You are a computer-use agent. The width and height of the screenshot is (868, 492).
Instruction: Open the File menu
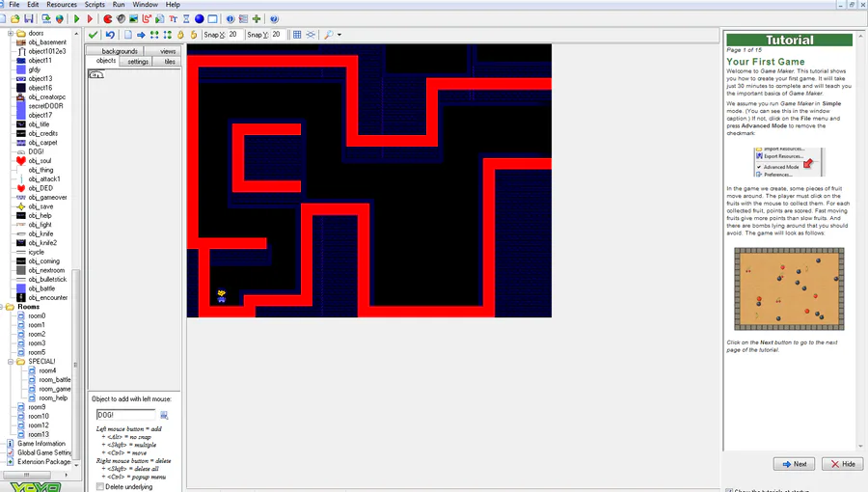click(x=14, y=5)
